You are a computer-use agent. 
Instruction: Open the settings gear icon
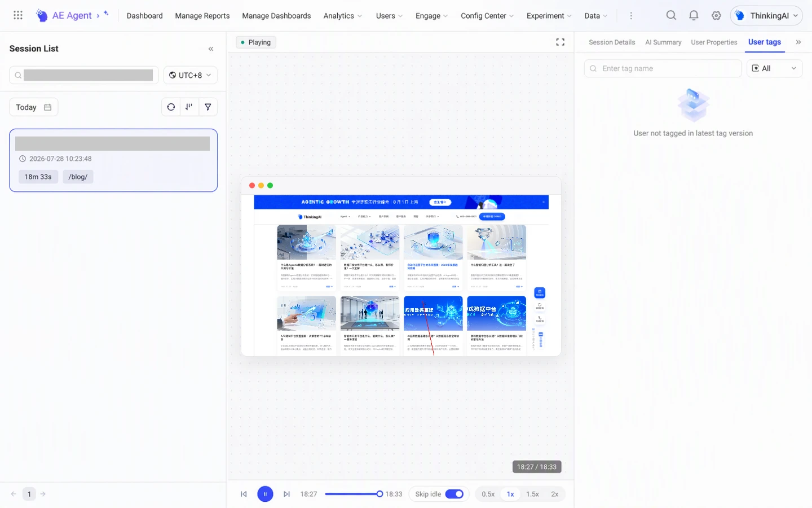(716, 15)
